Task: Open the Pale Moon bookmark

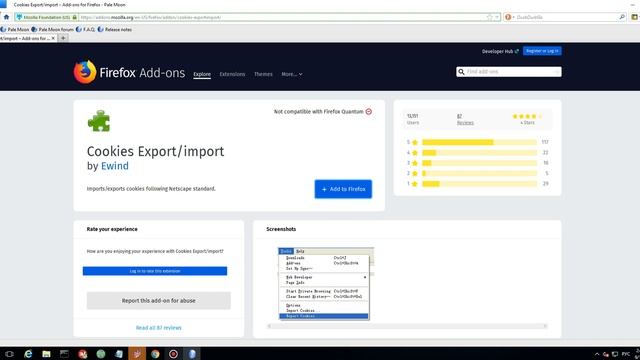Action: tap(15, 29)
